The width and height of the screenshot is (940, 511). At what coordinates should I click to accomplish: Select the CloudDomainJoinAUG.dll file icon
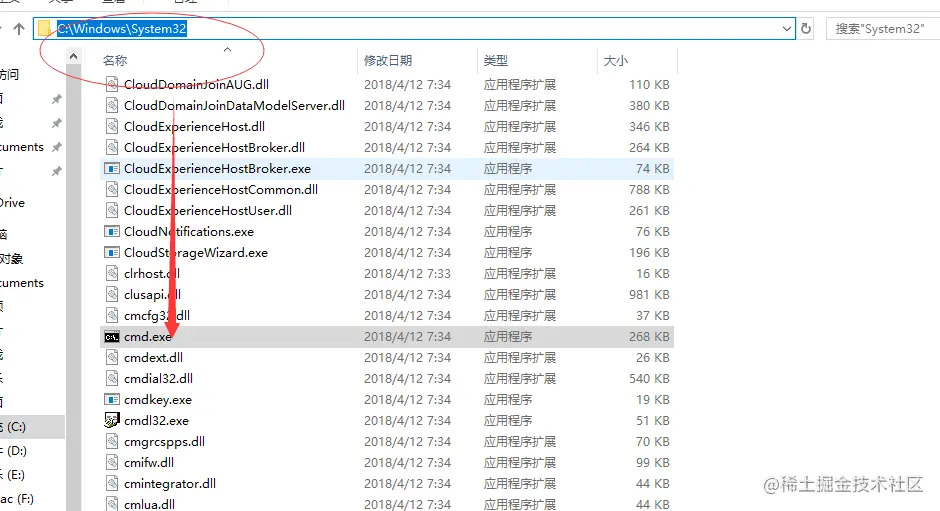[112, 85]
